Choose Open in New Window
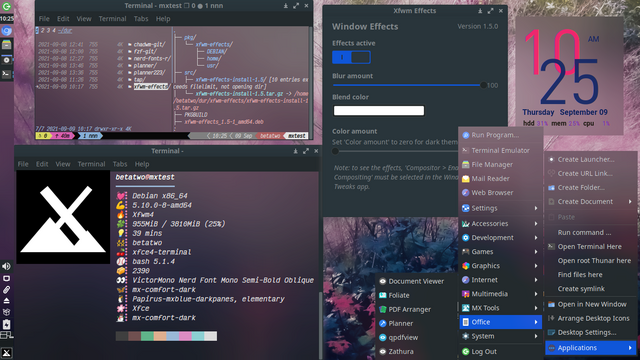This screenshot has height=360, width=640. [x=591, y=304]
